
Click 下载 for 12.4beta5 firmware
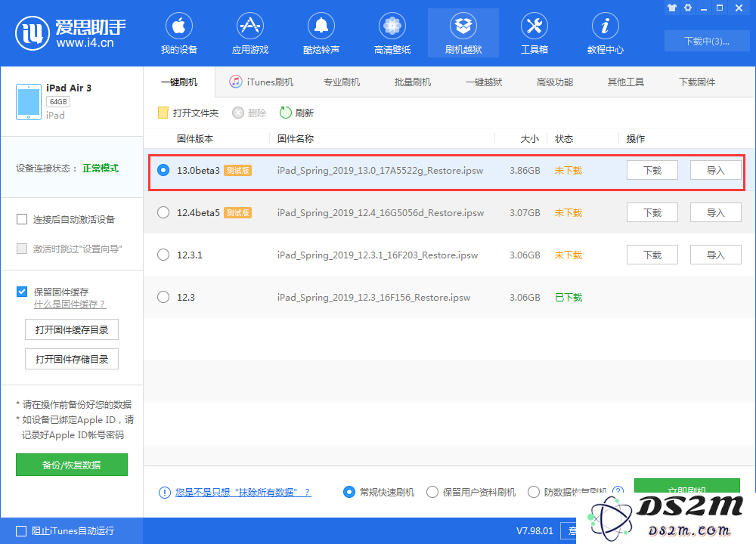click(x=652, y=212)
